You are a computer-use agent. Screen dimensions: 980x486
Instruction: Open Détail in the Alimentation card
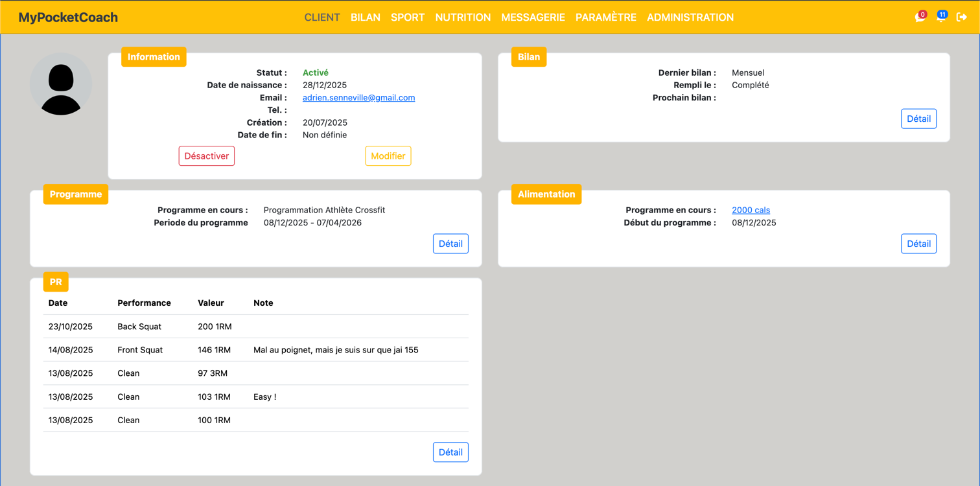point(918,244)
